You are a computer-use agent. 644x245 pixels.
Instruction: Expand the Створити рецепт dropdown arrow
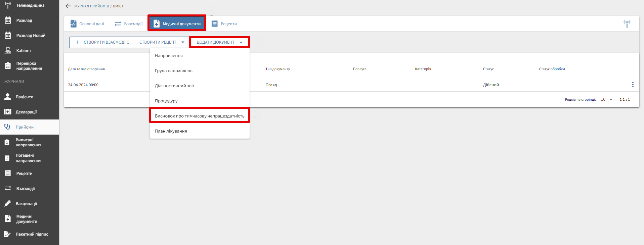(183, 42)
